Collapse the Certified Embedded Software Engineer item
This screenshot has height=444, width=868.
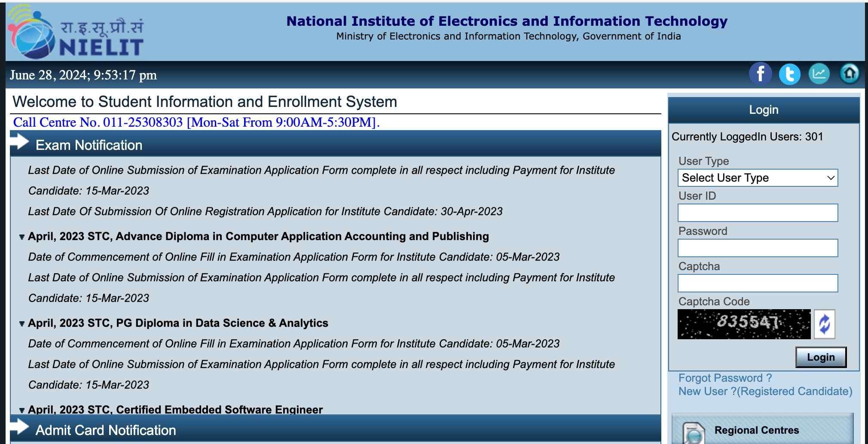(22, 411)
